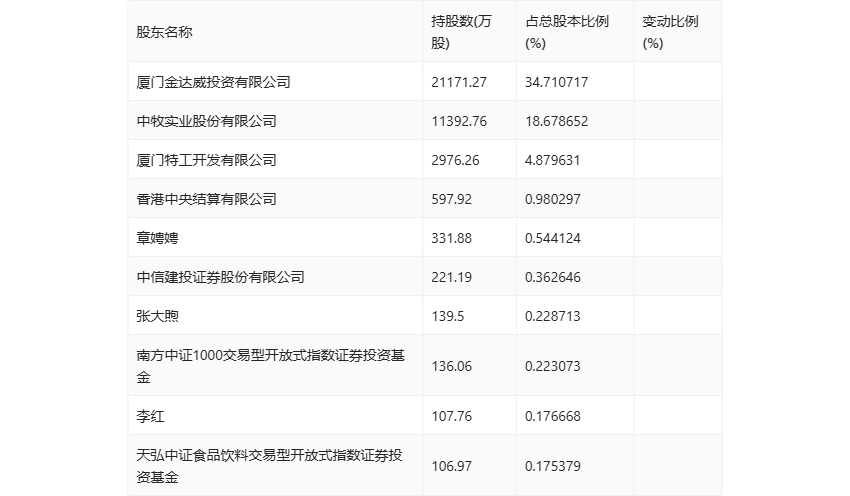This screenshot has width=850, height=496.
Task: Select shareholder 香港中央结算有限公司
Action: click(207, 199)
